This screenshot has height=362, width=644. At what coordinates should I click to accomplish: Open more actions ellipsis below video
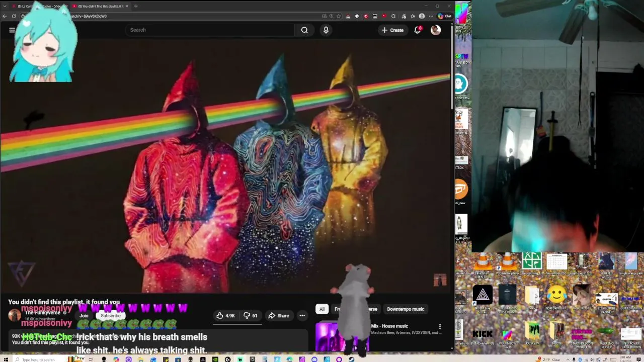[x=302, y=316]
